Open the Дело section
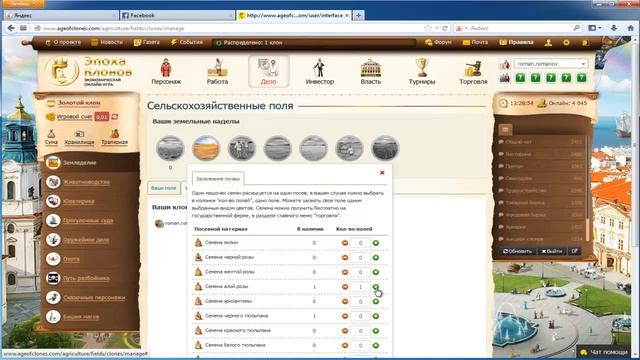 (x=269, y=72)
